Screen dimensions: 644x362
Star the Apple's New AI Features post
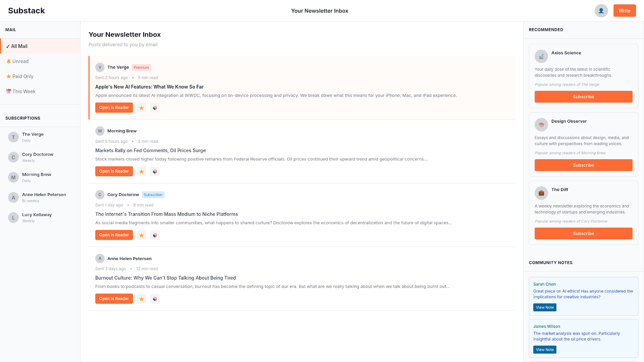[x=141, y=108]
